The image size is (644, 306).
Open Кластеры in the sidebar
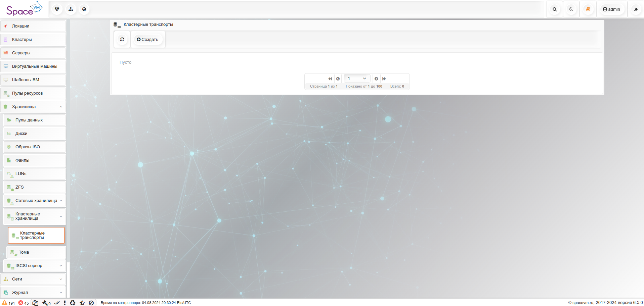(33, 40)
